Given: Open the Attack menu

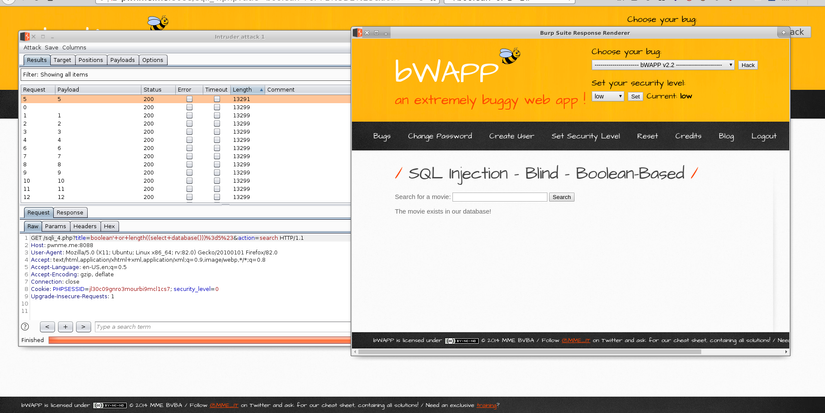Looking at the screenshot, I should pos(32,47).
